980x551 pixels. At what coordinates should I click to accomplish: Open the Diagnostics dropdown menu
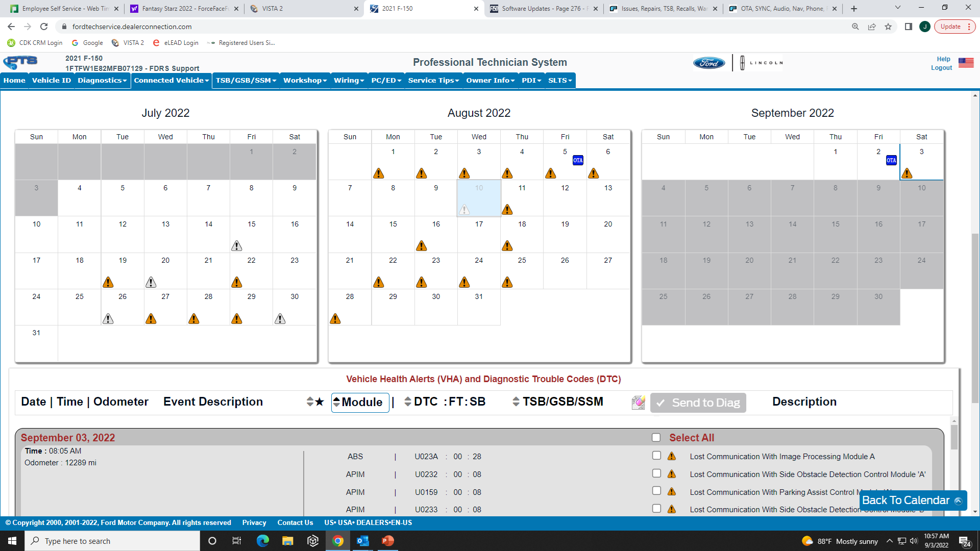coord(102,80)
